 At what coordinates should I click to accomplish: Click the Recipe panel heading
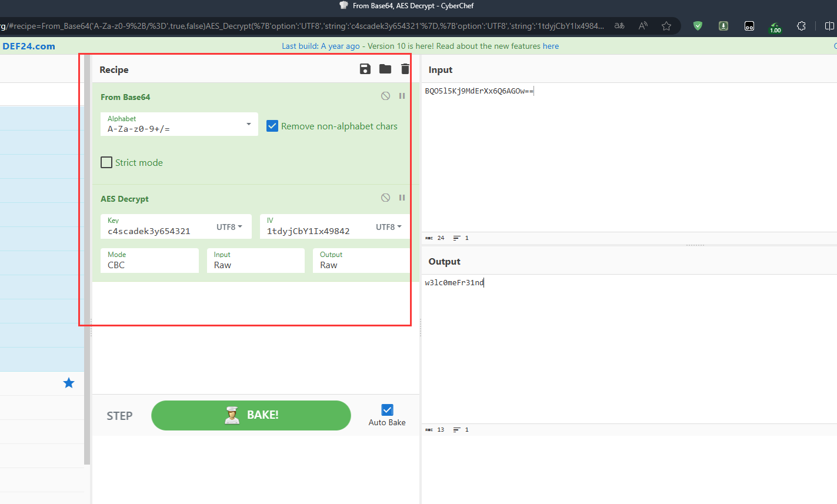[x=114, y=69]
